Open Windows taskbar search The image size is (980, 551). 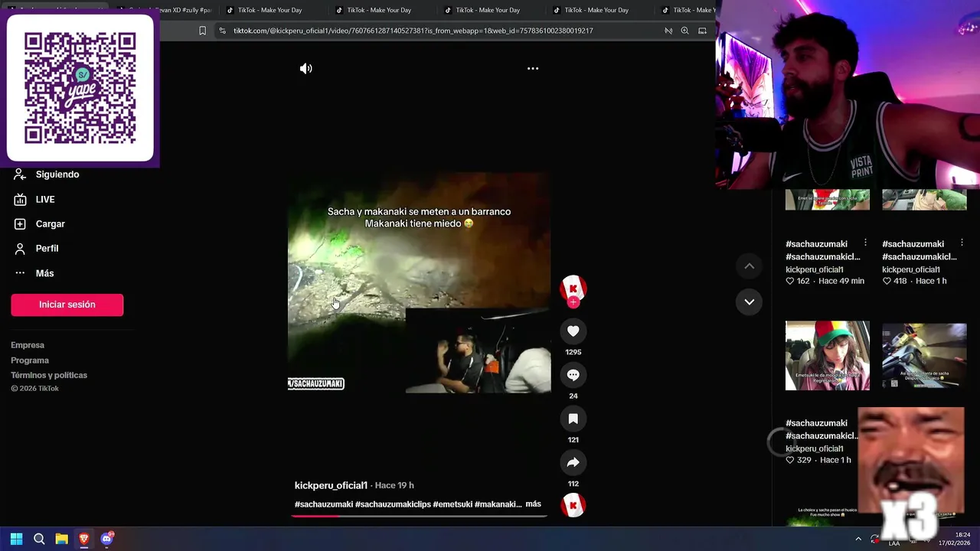39,539
